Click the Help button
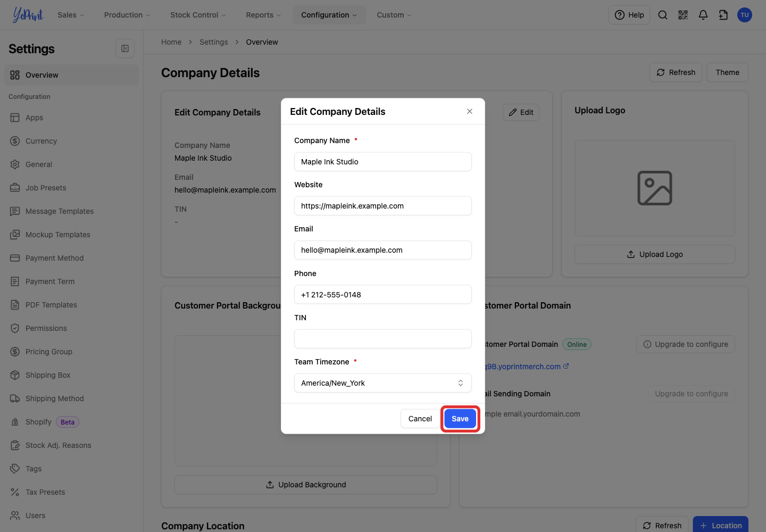The width and height of the screenshot is (766, 532). [629, 15]
